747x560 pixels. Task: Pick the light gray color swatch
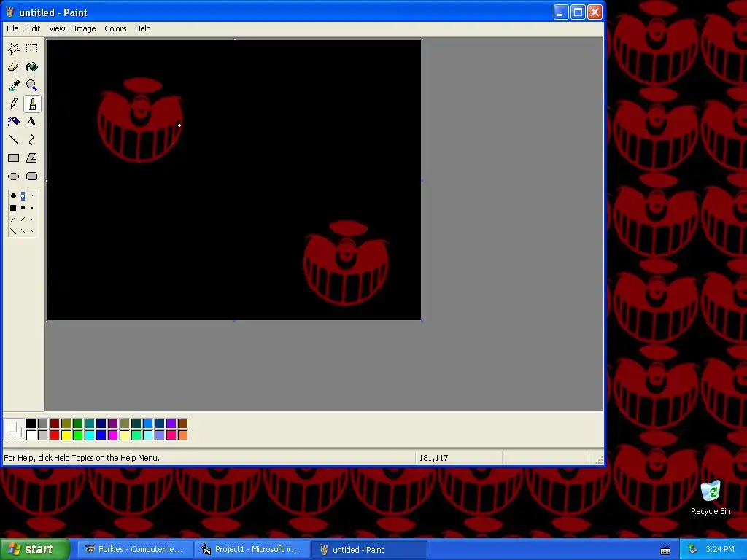[x=43, y=435]
